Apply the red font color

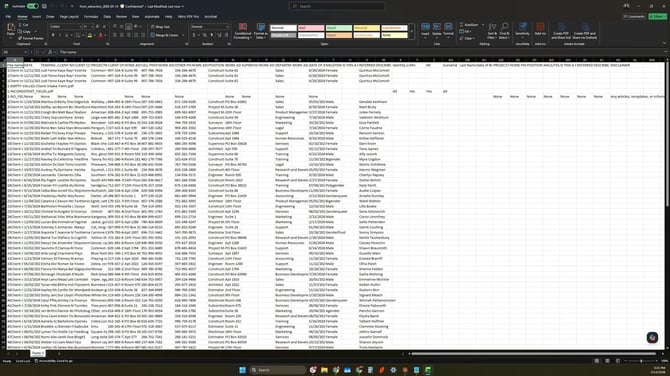point(100,35)
